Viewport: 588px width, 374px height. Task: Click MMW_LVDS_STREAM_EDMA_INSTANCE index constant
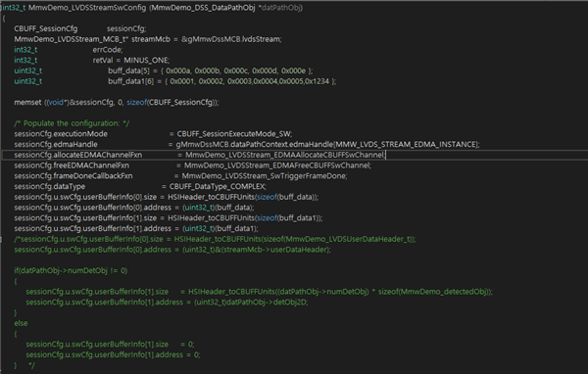406,144
